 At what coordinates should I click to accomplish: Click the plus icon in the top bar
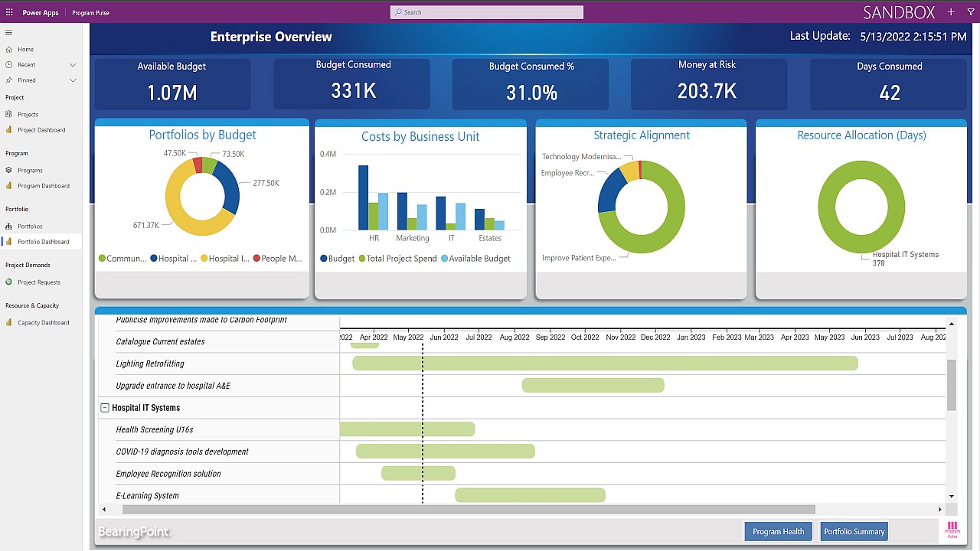coord(951,12)
